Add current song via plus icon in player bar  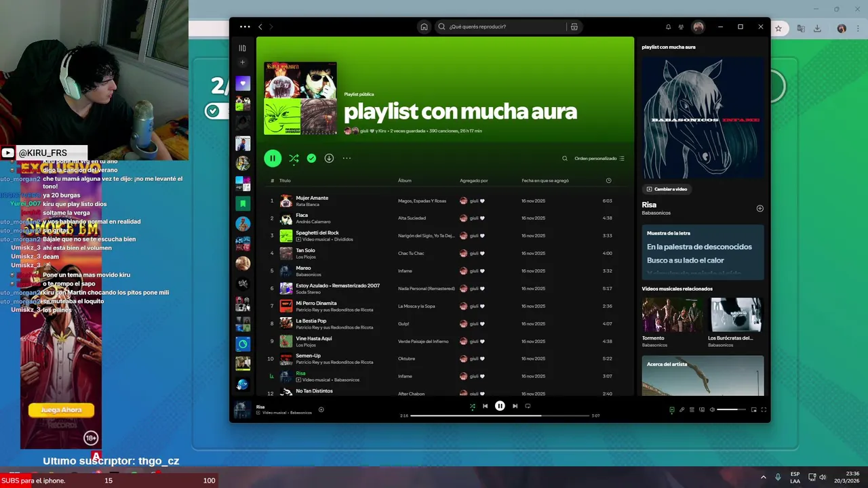321,409
